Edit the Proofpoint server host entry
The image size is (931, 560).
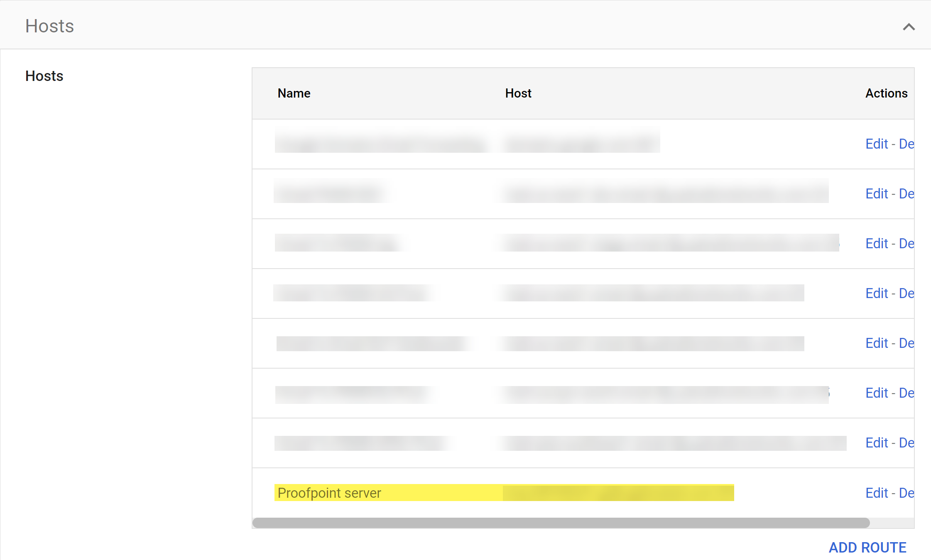click(876, 493)
